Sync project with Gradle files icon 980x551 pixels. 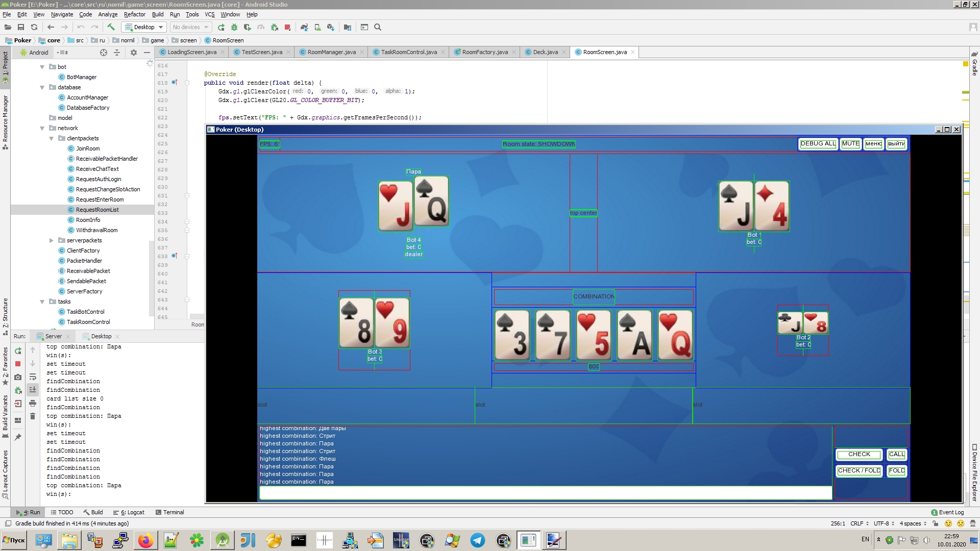(304, 27)
